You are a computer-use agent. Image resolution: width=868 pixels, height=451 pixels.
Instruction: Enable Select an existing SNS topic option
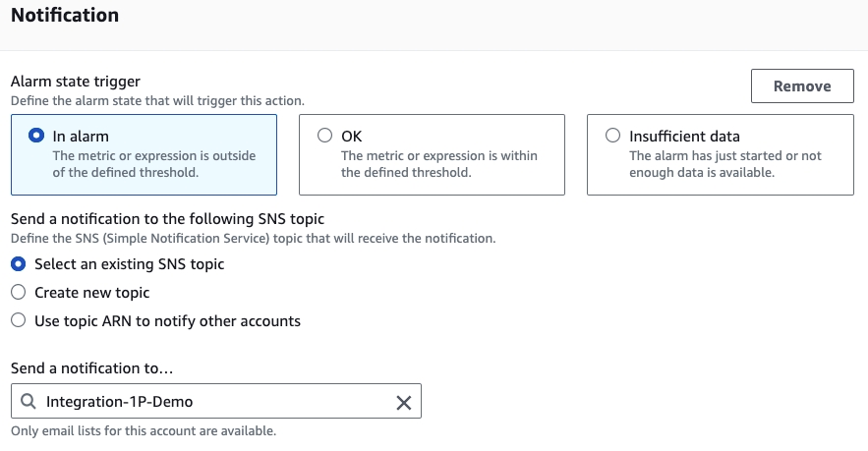coord(18,264)
